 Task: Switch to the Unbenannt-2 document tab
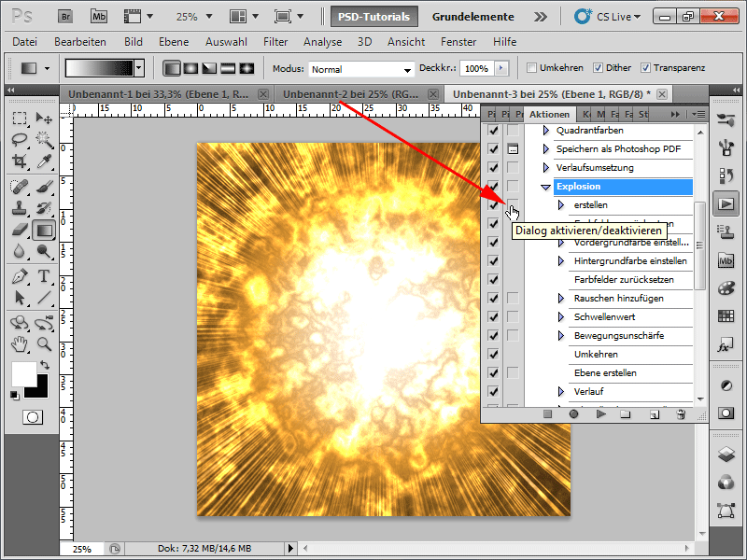(351, 94)
